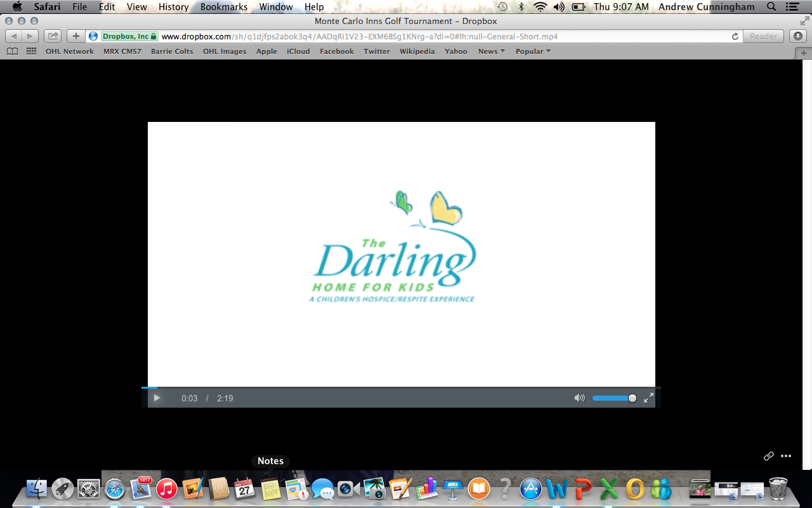
Task: Open Spotlight search from the menu bar
Action: point(769,7)
